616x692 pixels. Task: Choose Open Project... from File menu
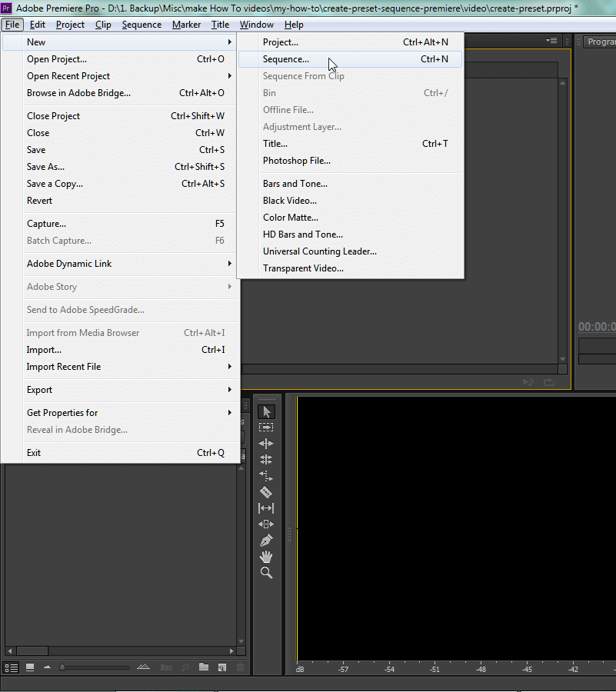[x=119, y=59]
